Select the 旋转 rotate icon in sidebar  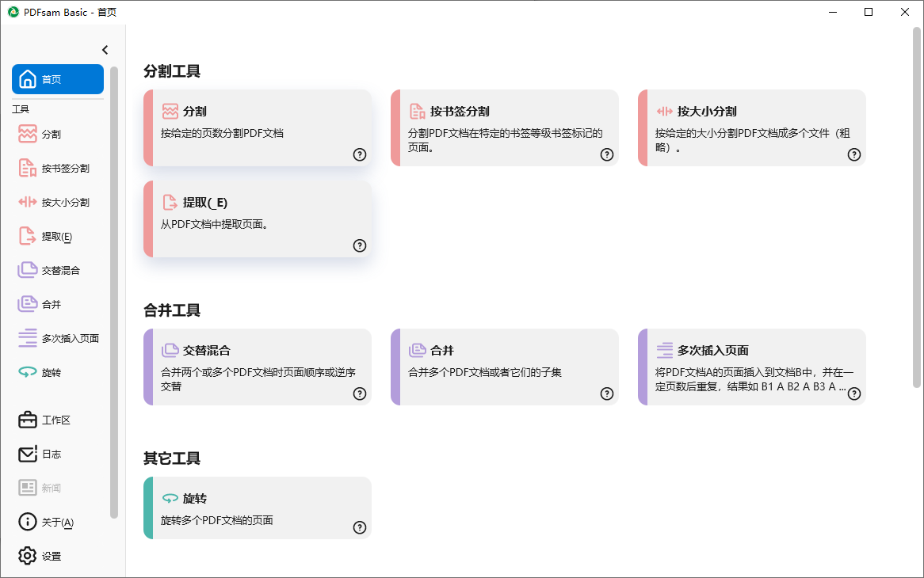(x=27, y=372)
